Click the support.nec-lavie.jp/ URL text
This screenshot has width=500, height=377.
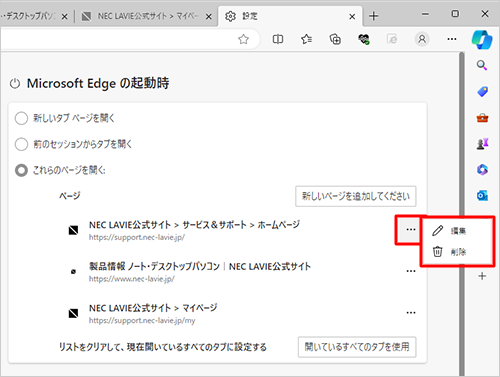pos(137,237)
